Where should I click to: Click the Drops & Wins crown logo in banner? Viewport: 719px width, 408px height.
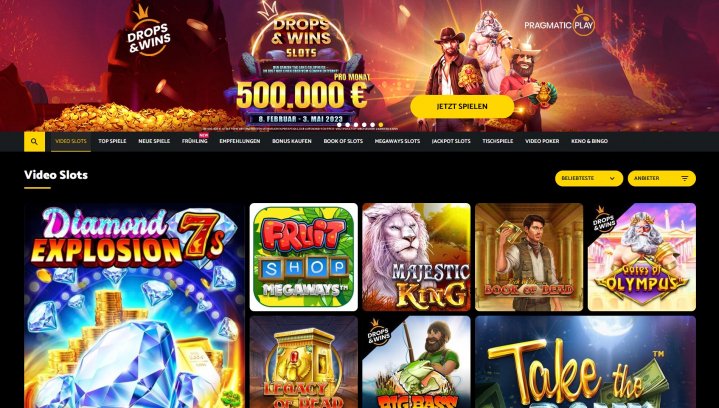coord(148,32)
